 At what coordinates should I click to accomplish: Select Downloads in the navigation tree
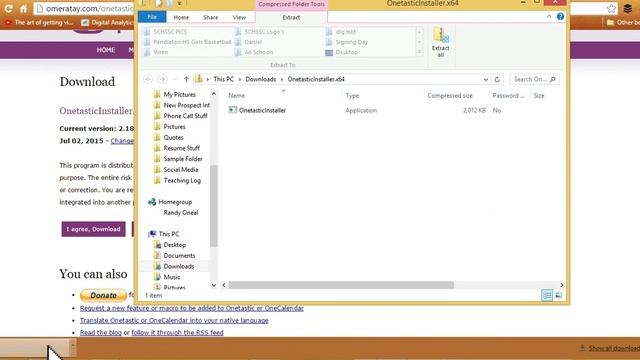(178, 266)
